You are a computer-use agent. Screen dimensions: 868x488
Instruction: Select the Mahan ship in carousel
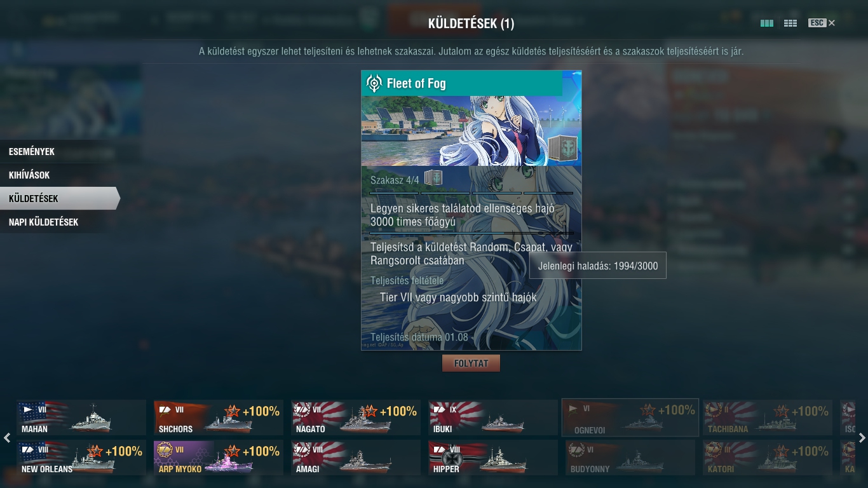click(x=81, y=417)
